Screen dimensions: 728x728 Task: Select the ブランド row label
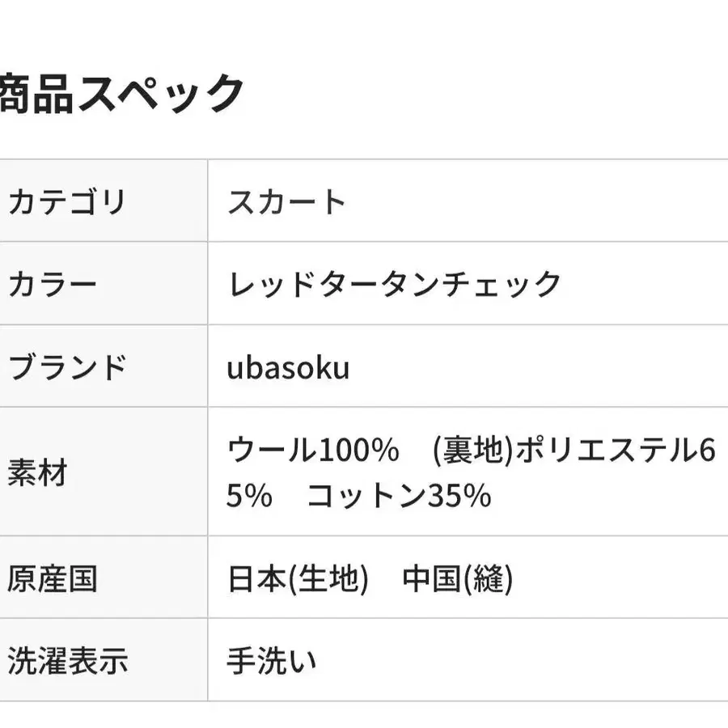point(66,367)
